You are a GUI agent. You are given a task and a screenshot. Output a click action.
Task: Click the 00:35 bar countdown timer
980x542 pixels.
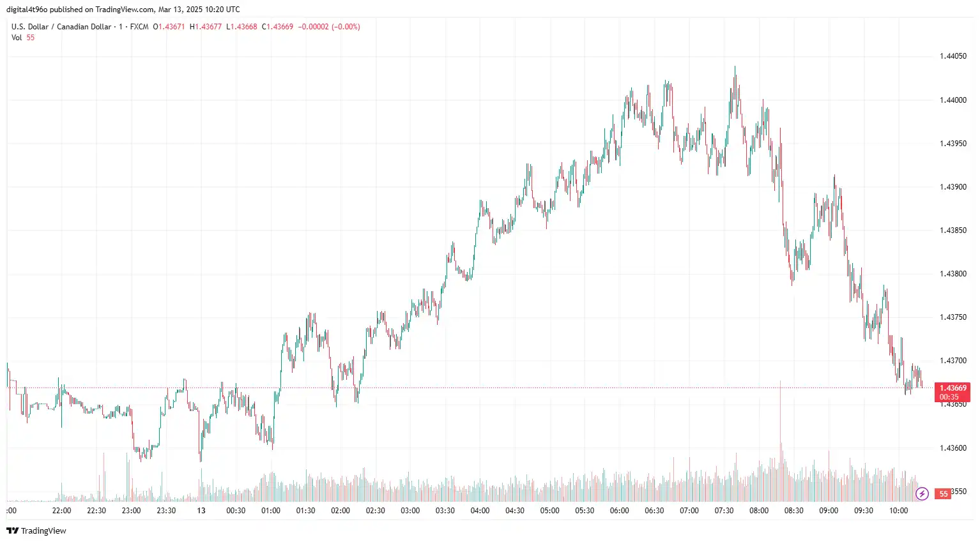click(x=949, y=397)
